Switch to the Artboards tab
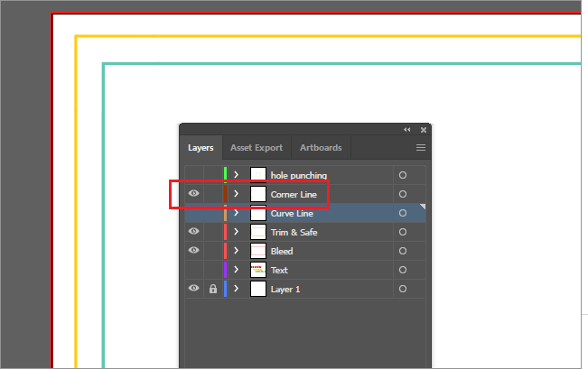 (x=321, y=148)
